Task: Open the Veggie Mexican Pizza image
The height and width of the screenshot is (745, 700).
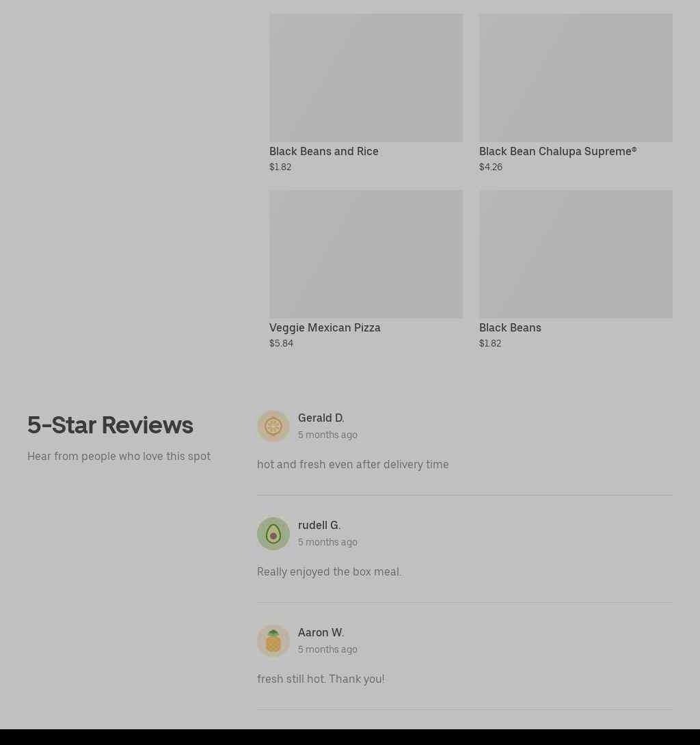Action: (366, 254)
